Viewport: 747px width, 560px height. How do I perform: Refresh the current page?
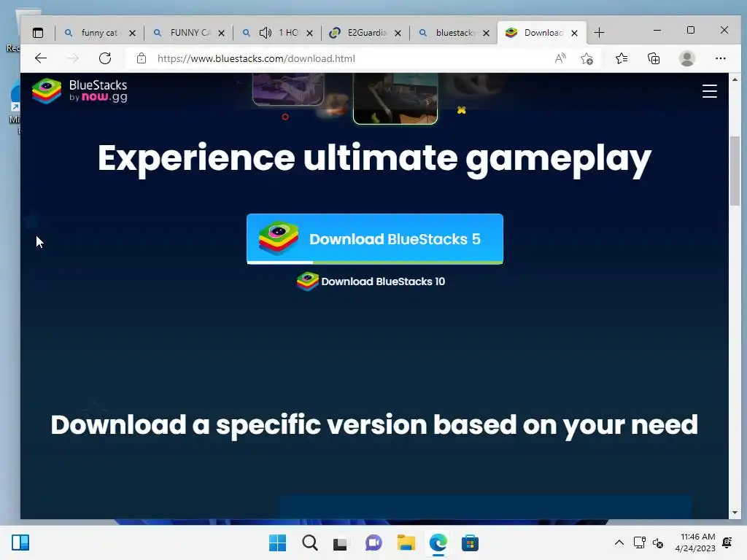pos(105,58)
